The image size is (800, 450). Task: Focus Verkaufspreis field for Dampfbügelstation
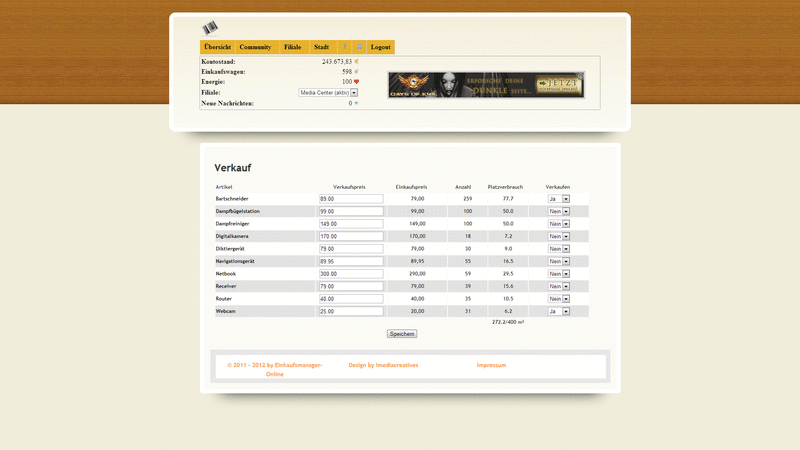[x=351, y=211]
